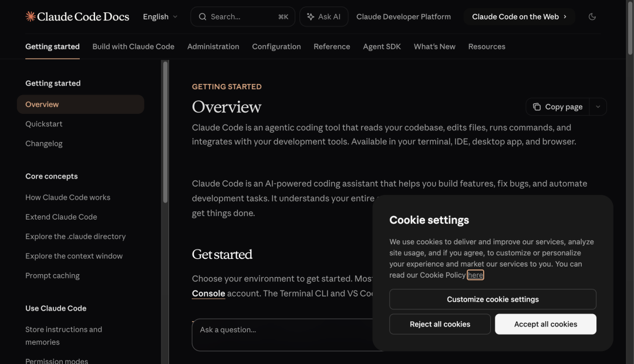Screen dimensions: 634x364
Task: Click the Ask a question input
Action: pos(283,335)
